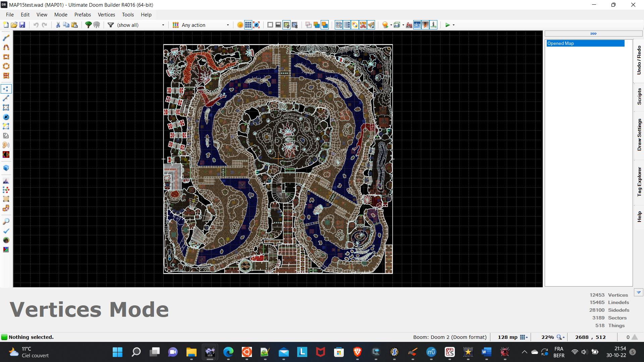The image size is (644, 362).
Task: Switch to the Scripts side tab
Action: 639,97
